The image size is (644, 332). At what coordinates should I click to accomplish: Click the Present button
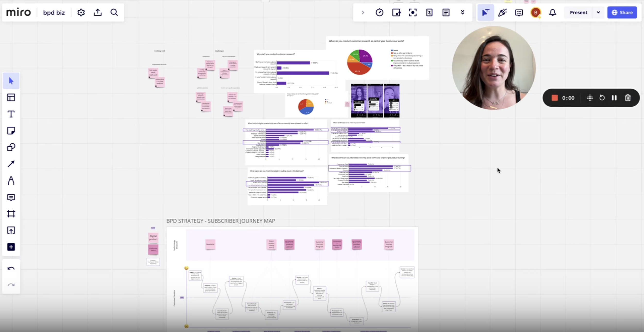[578, 12]
